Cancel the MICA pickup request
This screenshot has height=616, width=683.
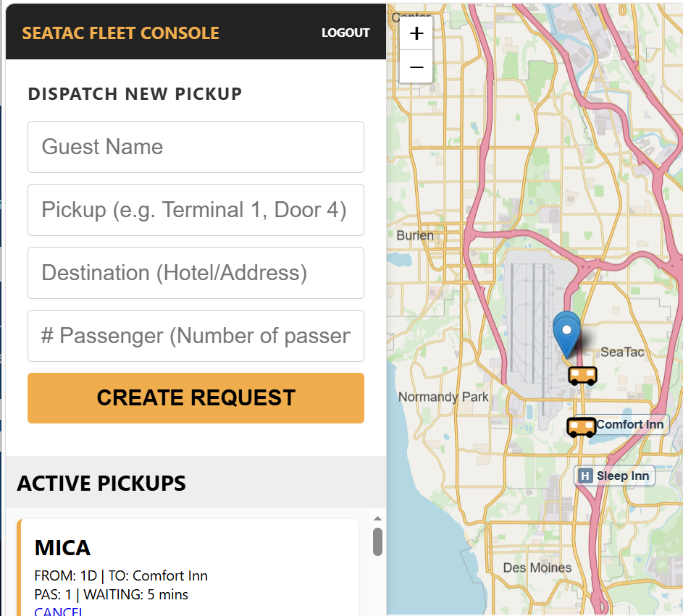(x=59, y=611)
